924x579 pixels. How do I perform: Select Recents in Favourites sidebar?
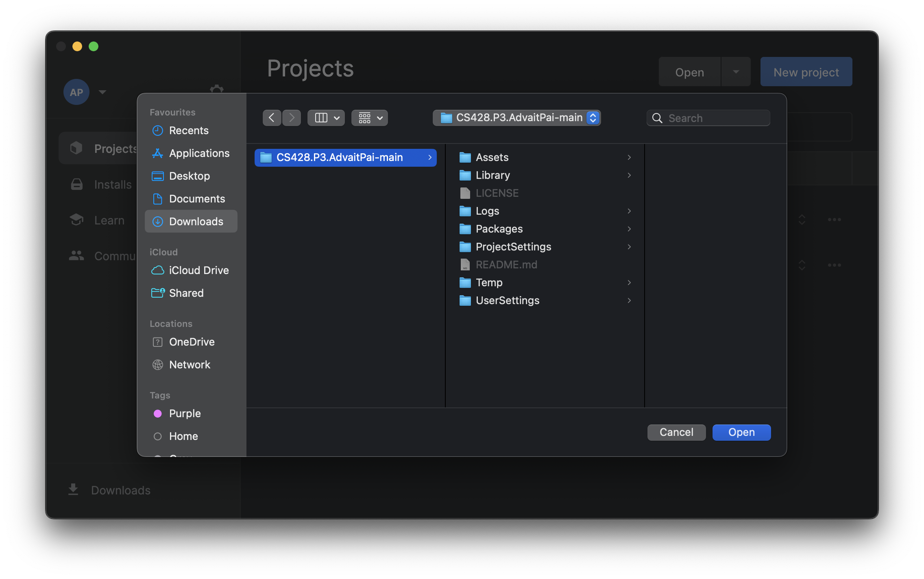[189, 131]
